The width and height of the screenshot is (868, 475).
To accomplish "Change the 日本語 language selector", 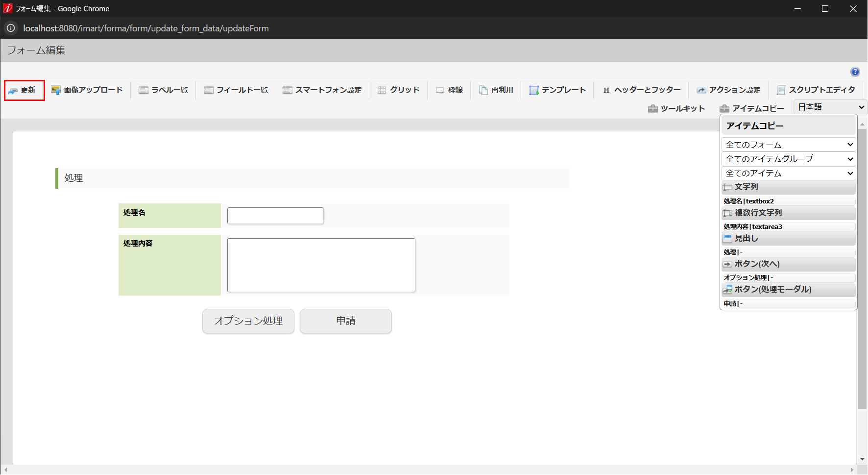I will (829, 106).
